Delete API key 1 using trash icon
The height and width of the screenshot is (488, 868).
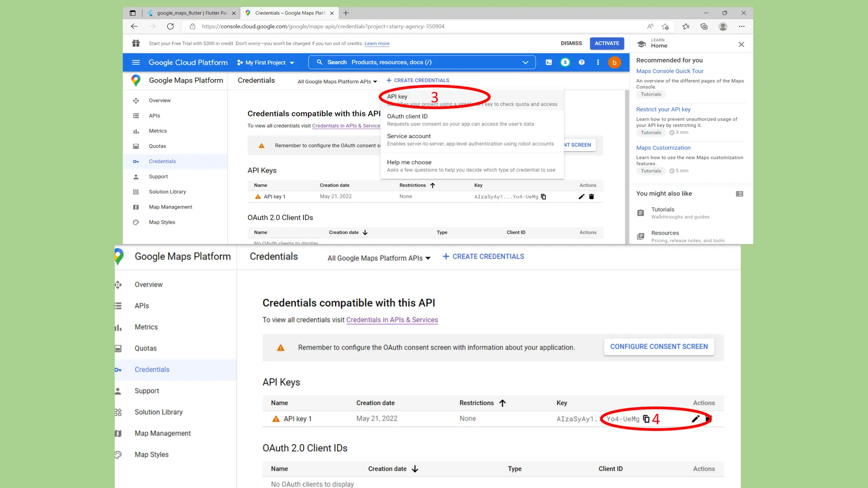point(591,197)
